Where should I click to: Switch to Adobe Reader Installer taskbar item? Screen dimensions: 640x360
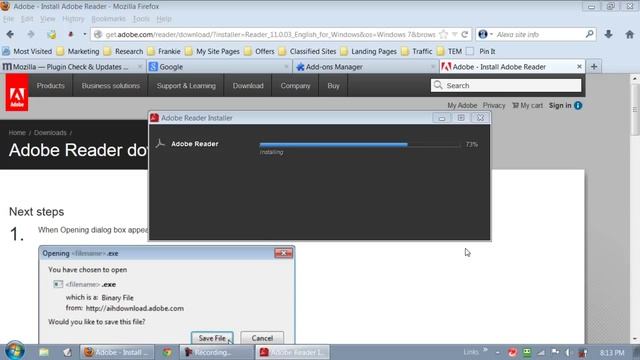(292, 352)
